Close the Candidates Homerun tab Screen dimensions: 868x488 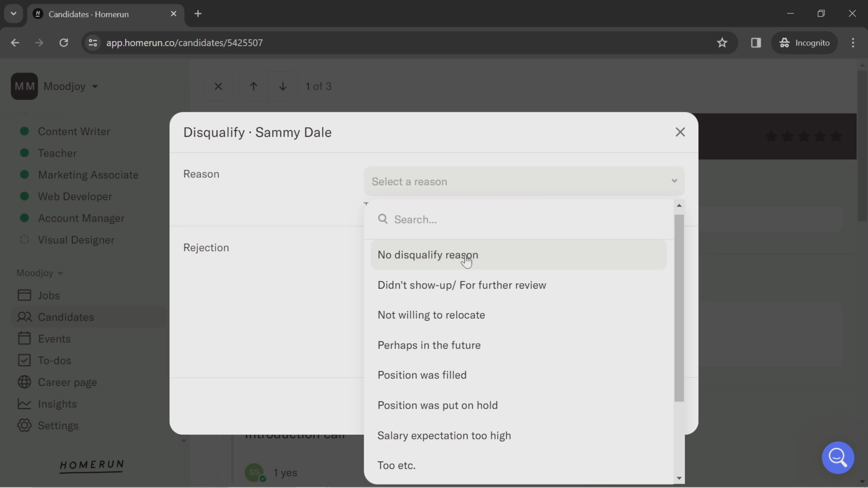click(174, 14)
